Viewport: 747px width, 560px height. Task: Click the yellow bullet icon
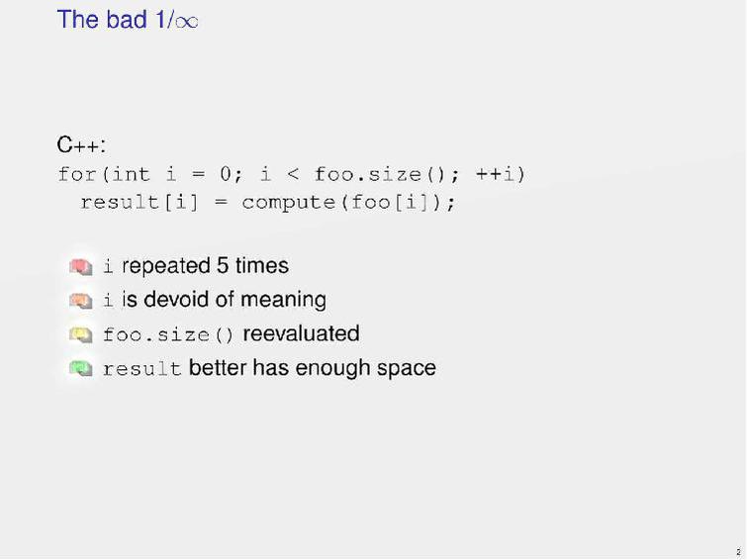click(x=81, y=334)
